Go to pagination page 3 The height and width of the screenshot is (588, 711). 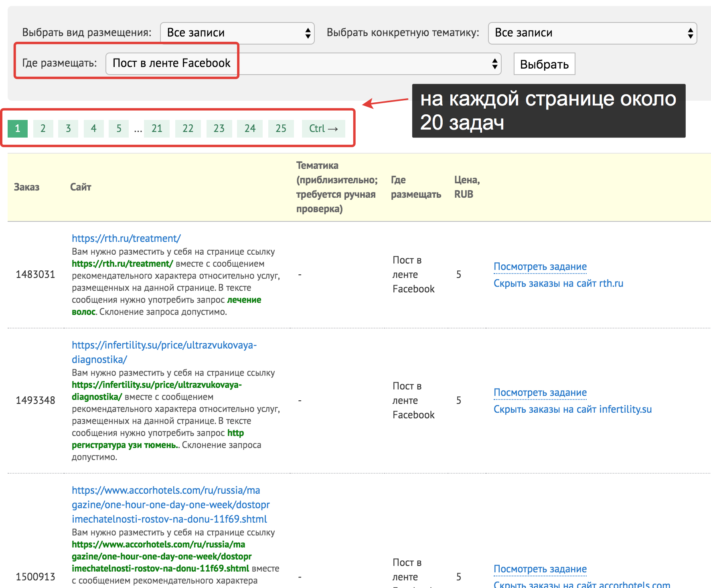[68, 128]
